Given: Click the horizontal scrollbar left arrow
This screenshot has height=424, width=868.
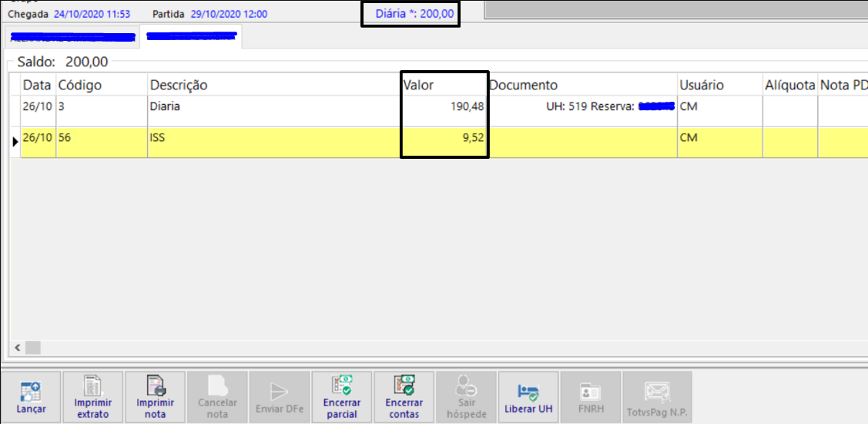Looking at the screenshot, I should 17,348.
